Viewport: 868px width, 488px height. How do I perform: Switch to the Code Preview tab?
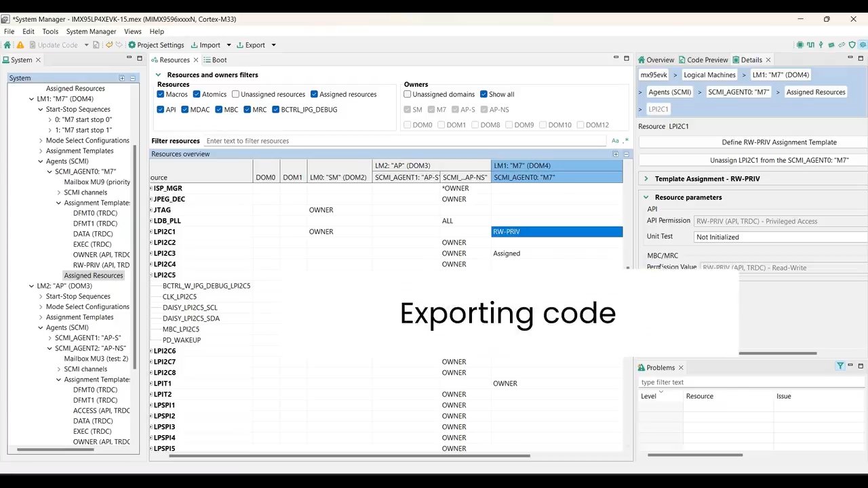pyautogui.click(x=703, y=60)
